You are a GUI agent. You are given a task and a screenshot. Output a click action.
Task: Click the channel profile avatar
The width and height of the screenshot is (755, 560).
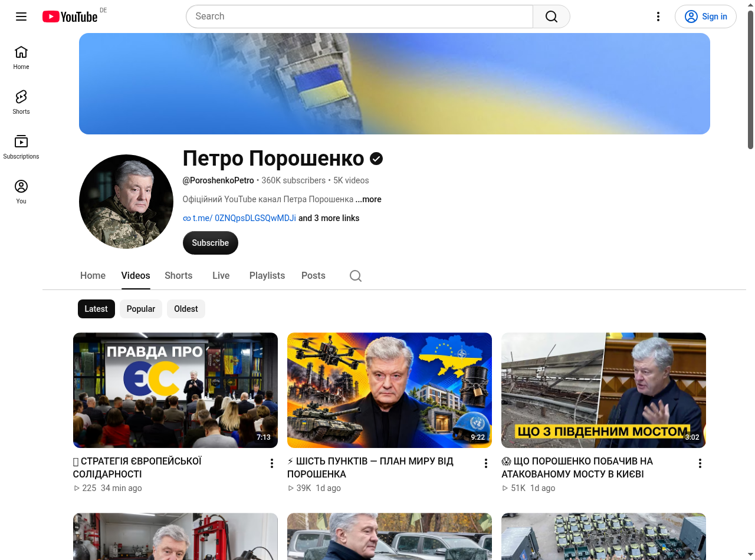(x=126, y=202)
